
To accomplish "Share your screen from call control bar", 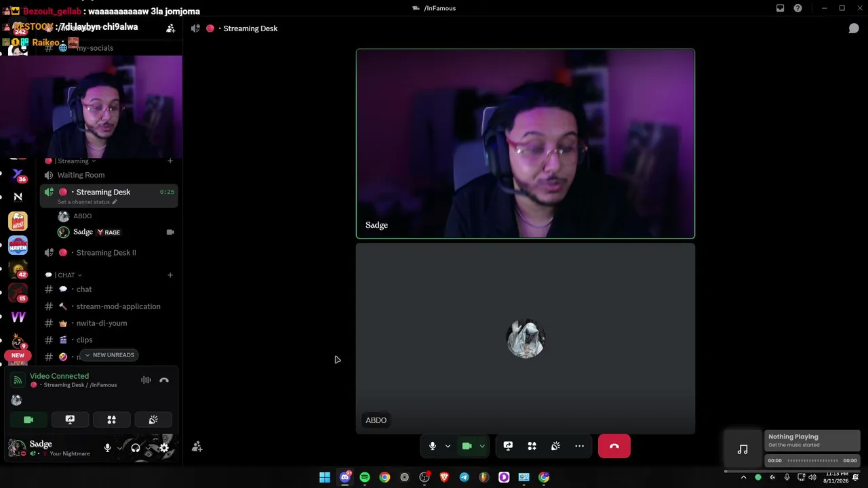I will pyautogui.click(x=508, y=446).
